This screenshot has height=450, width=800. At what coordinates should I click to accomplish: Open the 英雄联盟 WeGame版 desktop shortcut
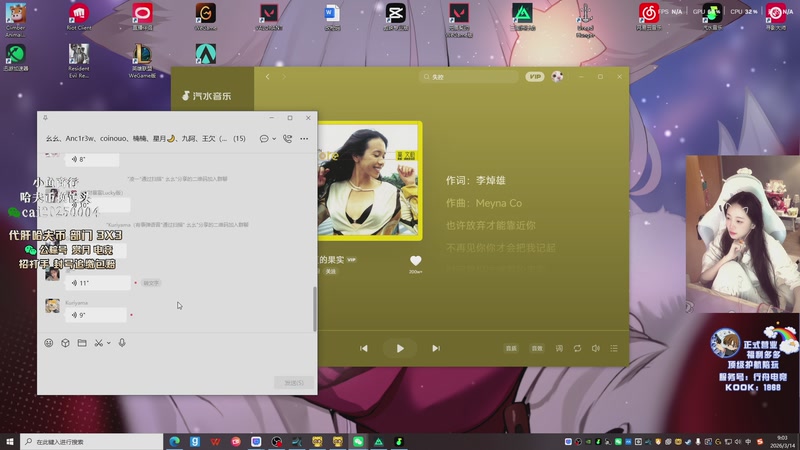[142, 61]
